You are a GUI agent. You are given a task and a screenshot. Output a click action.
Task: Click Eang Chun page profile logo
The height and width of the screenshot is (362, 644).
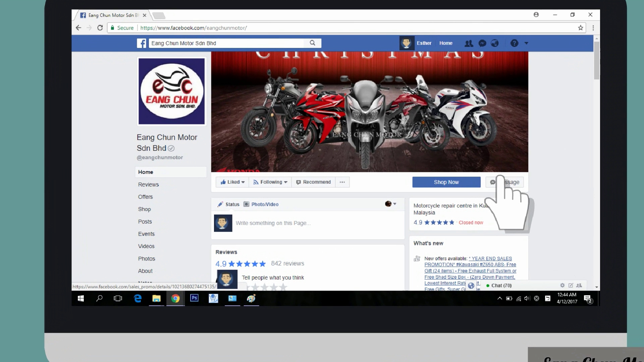tap(172, 92)
